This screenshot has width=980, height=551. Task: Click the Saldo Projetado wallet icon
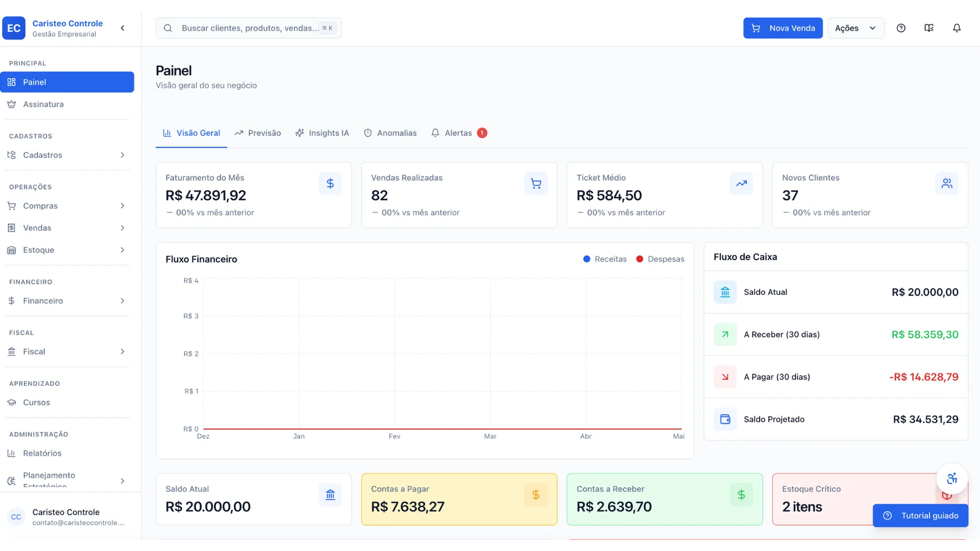click(x=725, y=419)
